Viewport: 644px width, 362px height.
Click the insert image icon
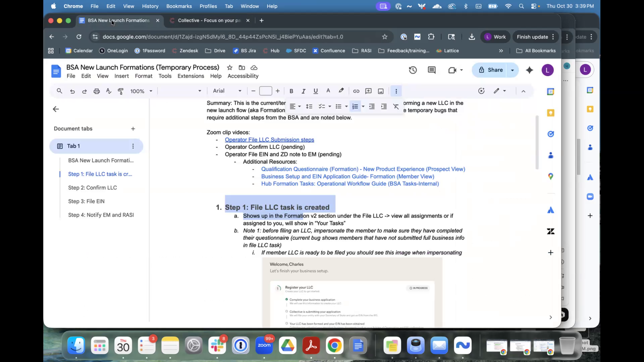point(381,91)
